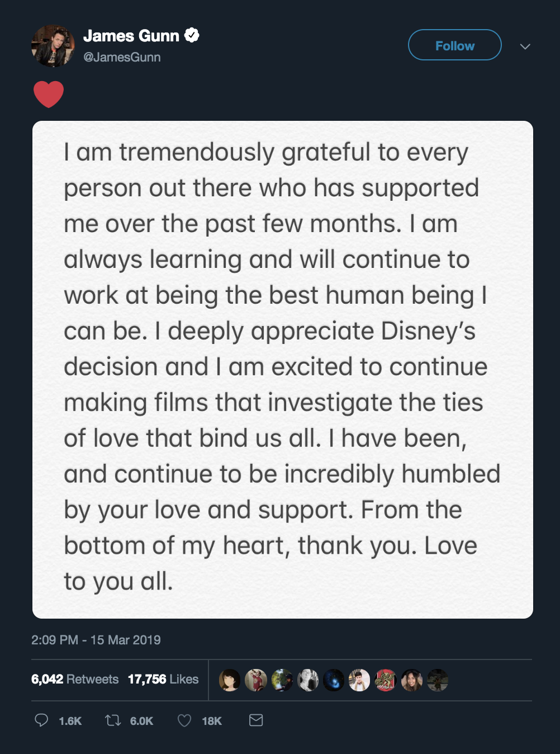
Task: Click James Gunn's profile avatar
Action: tap(53, 46)
